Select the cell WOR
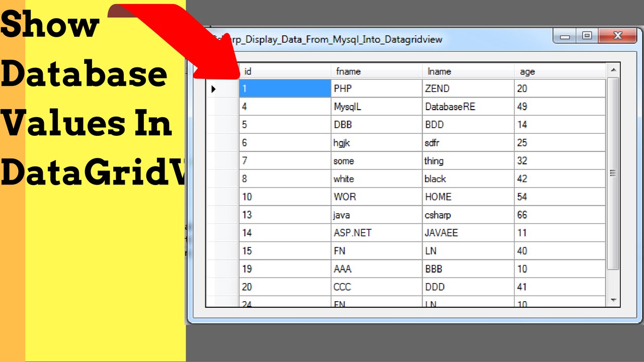The height and width of the screenshot is (362, 644). 377,197
